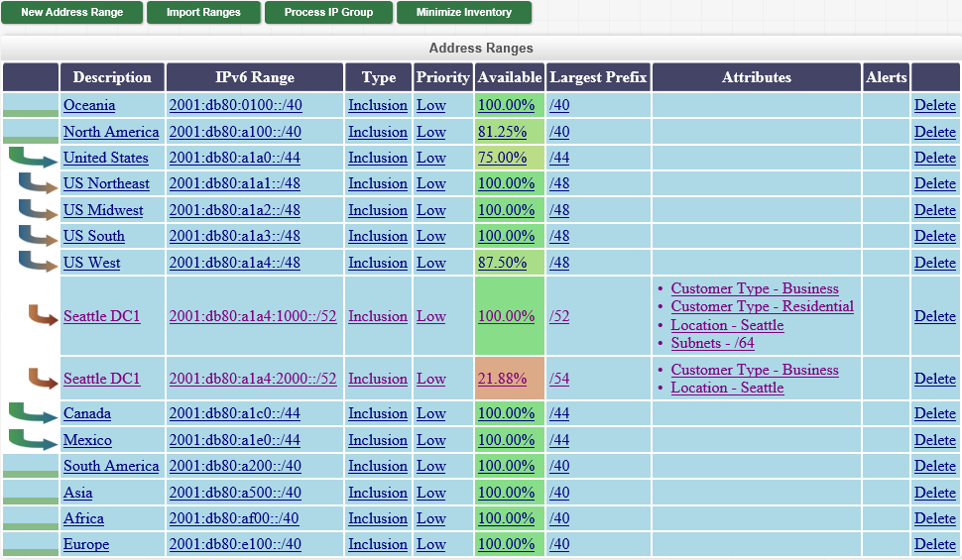This screenshot has height=560, width=962.
Task: Open the North America range description
Action: pyautogui.click(x=111, y=132)
